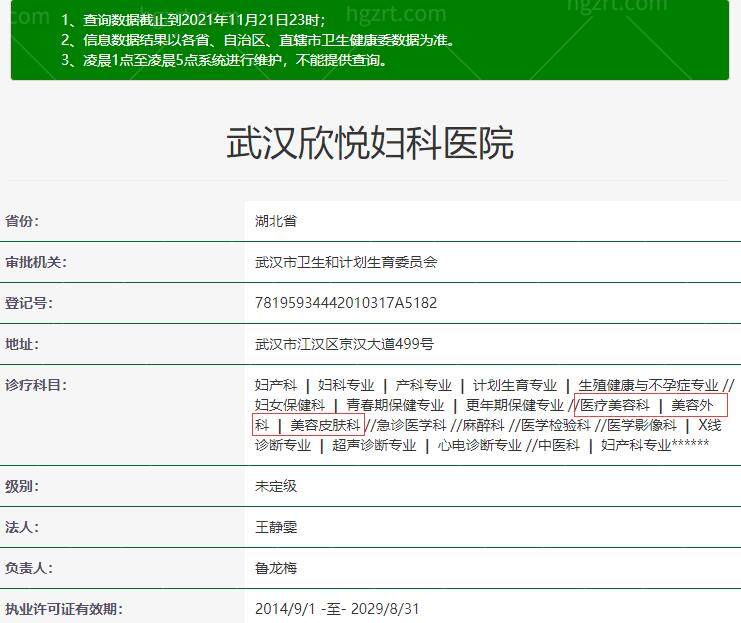Click 青春期保健专业 text
This screenshot has height=623, width=741.
point(395,405)
